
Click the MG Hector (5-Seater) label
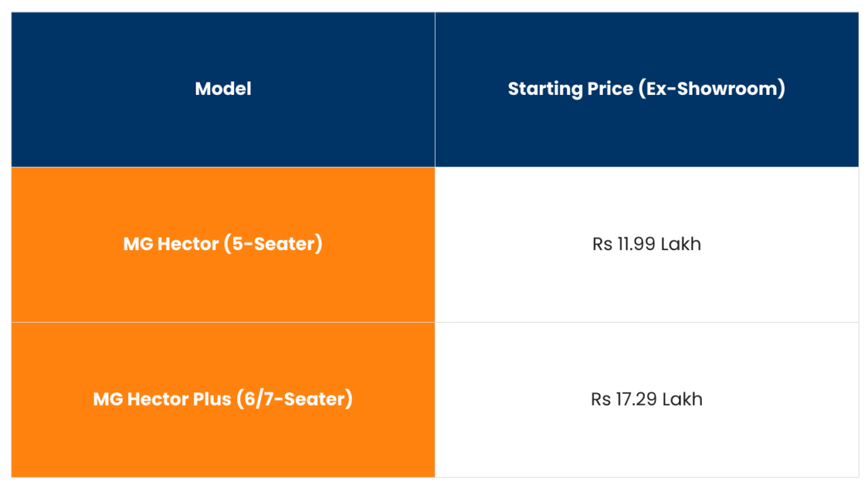[x=223, y=245]
